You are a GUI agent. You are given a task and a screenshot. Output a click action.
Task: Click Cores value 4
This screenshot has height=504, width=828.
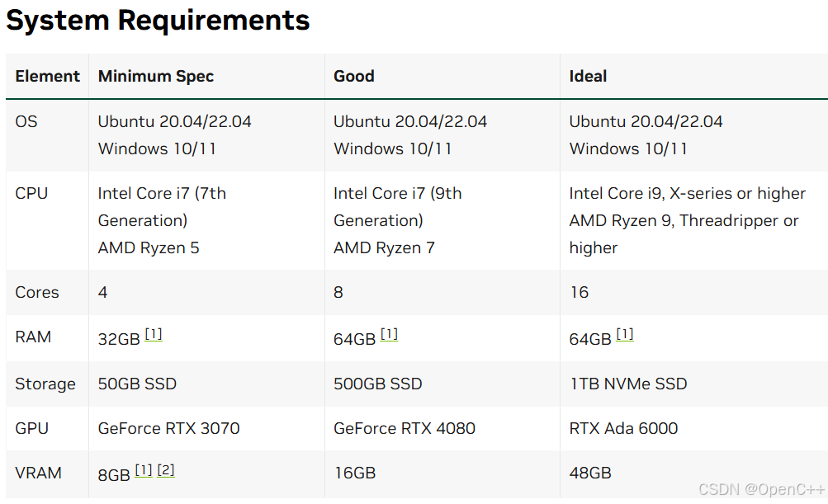pyautogui.click(x=103, y=292)
